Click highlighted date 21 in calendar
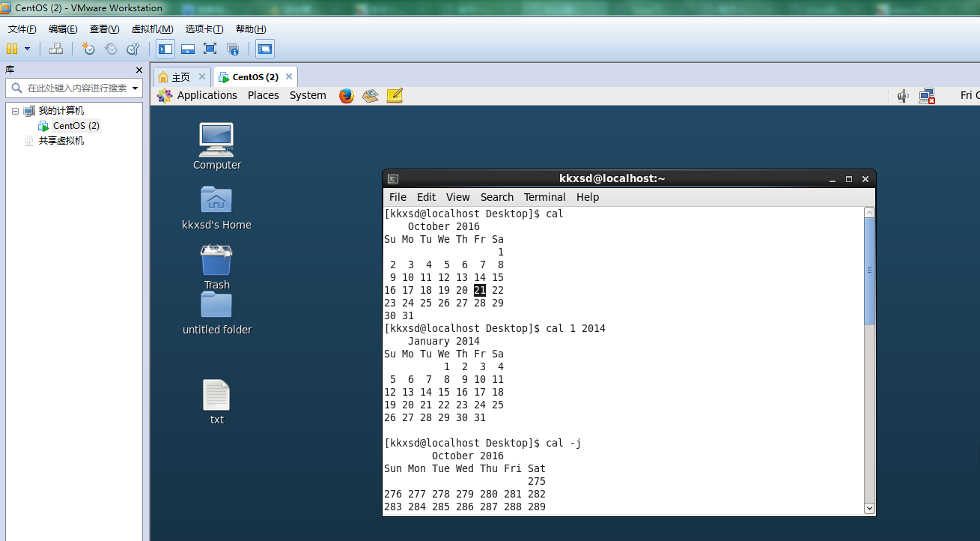This screenshot has width=980, height=541. (480, 290)
